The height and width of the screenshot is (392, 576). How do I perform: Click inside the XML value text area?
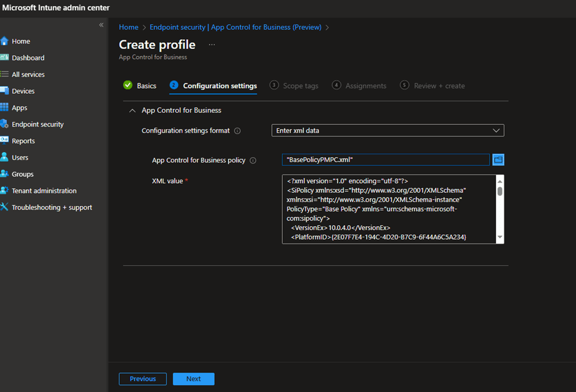(x=389, y=209)
